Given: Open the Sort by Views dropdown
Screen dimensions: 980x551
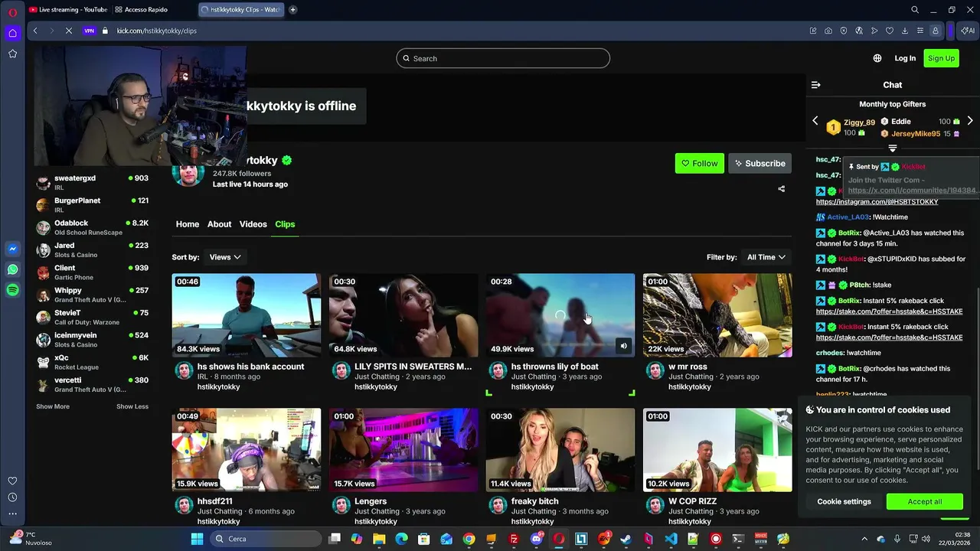Looking at the screenshot, I should point(226,257).
